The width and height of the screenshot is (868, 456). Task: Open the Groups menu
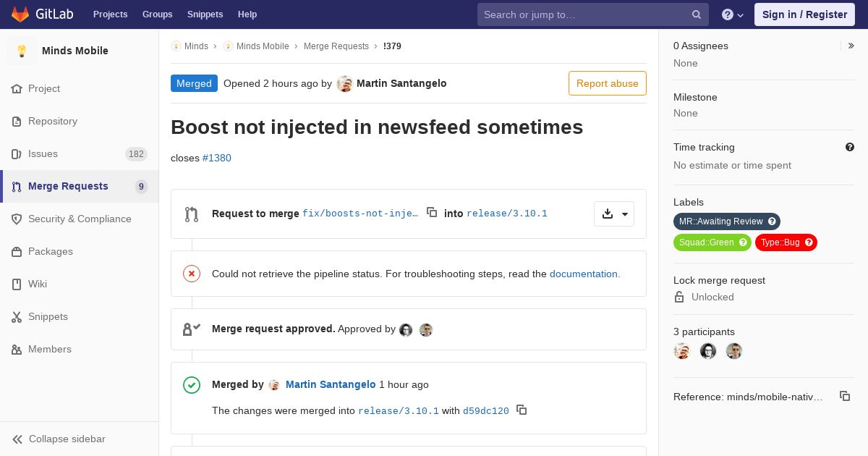[157, 14]
